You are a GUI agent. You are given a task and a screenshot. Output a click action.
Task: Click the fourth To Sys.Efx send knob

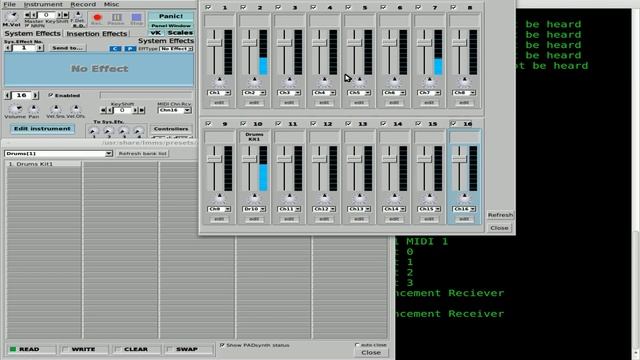(138, 131)
